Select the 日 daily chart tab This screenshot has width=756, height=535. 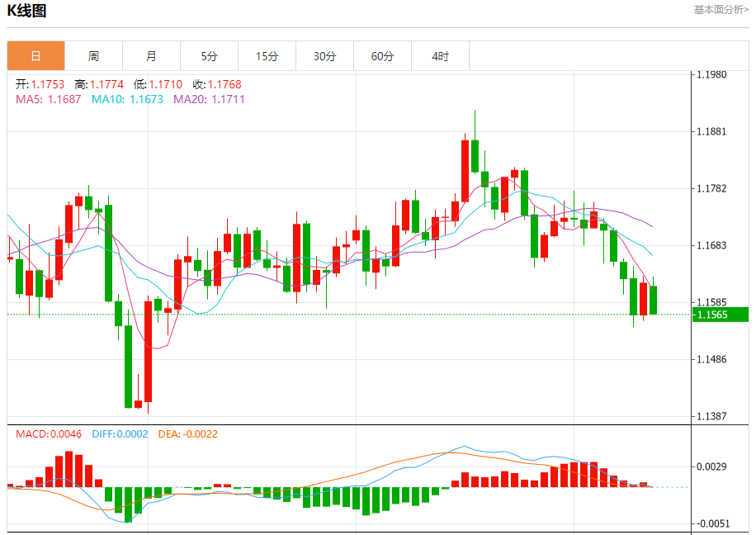tap(35, 56)
